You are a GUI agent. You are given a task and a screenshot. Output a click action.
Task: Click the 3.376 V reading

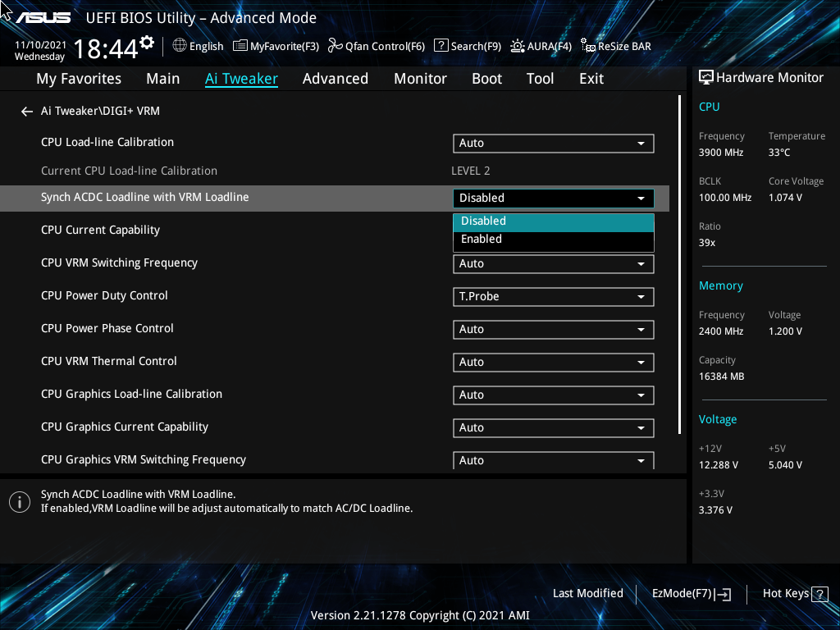pos(715,510)
